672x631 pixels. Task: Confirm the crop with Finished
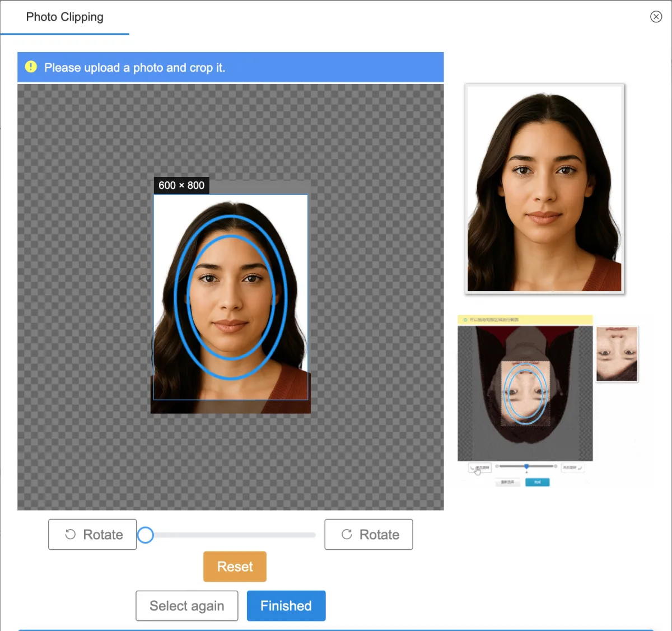click(286, 606)
